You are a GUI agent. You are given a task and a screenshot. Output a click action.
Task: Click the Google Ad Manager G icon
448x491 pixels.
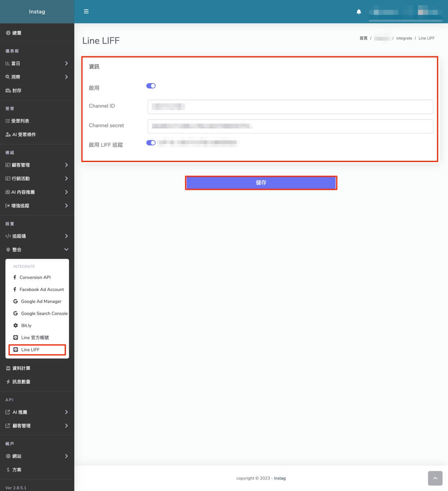click(x=16, y=301)
